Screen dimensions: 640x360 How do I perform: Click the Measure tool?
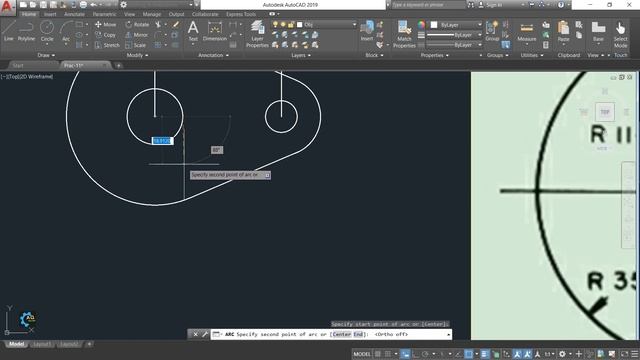point(527,32)
